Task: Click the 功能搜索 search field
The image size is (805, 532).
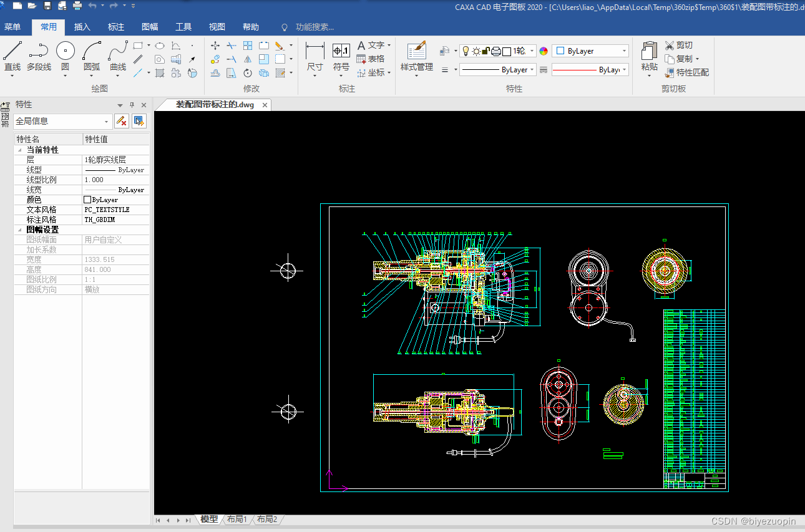Action: tap(315, 27)
